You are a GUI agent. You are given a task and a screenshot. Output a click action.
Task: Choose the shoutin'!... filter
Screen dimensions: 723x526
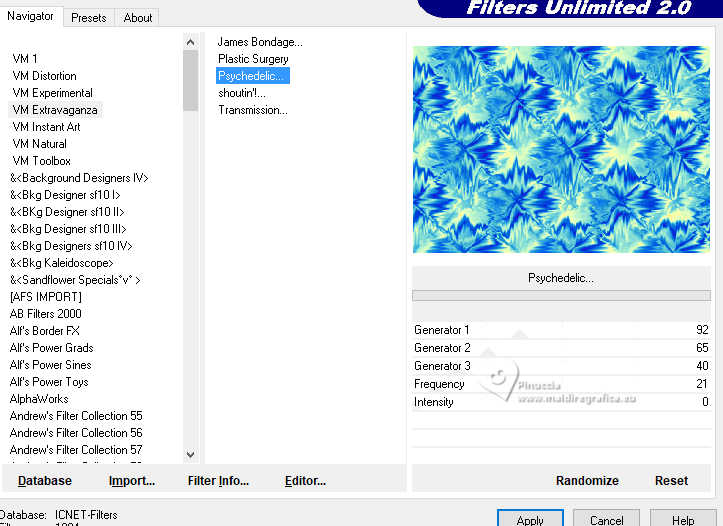pos(242,93)
